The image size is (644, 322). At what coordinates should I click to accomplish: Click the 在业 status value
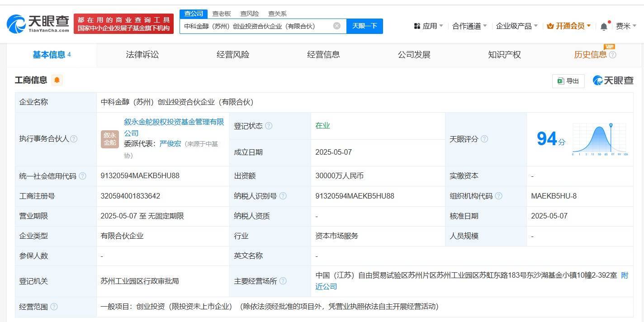click(322, 126)
